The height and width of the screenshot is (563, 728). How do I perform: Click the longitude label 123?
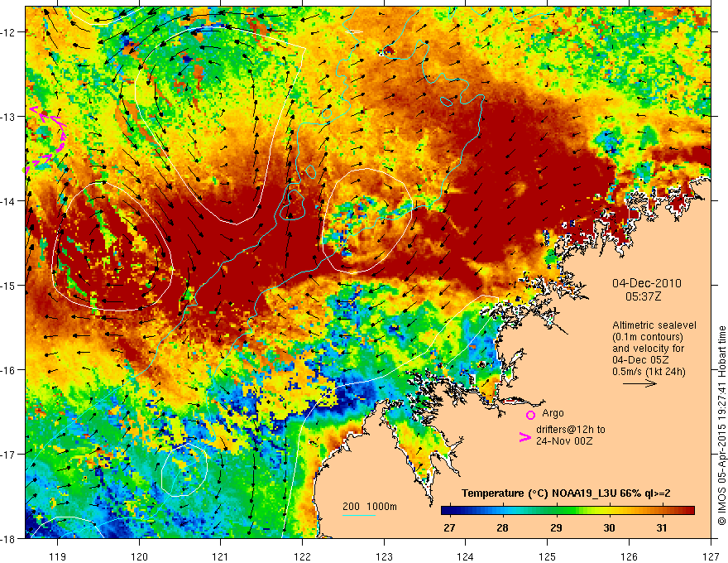[x=384, y=556]
